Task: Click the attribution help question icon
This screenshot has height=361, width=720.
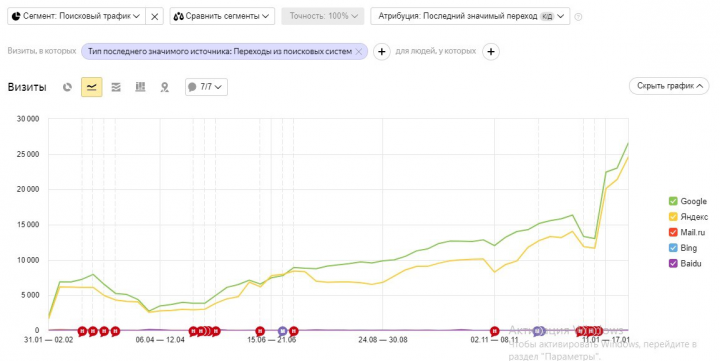Action: 578,17
